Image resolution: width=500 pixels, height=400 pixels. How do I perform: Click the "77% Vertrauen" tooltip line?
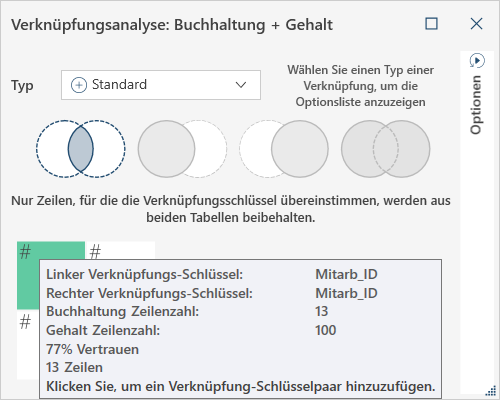[x=92, y=349]
